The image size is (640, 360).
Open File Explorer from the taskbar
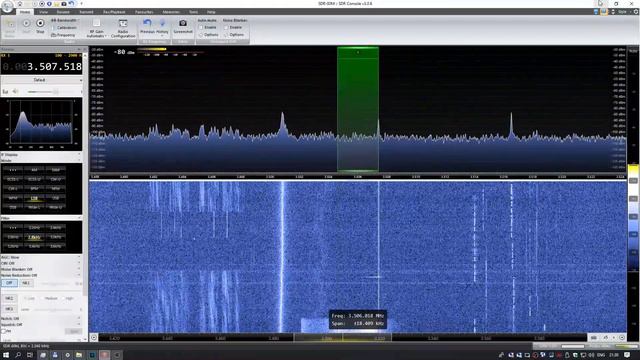coord(79,355)
